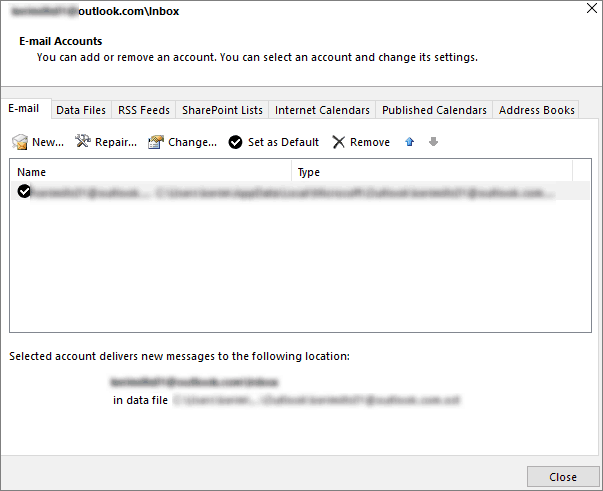Click the Repair tools icon

tap(84, 142)
